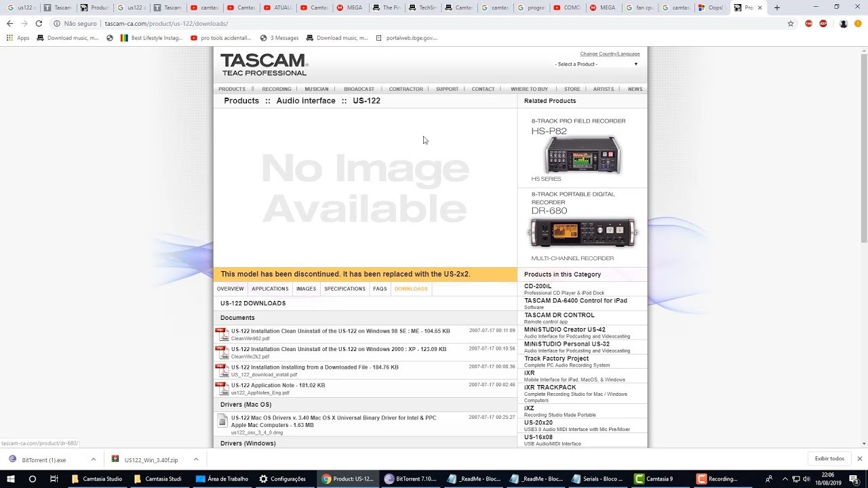Viewport: 868px width, 488px height.
Task: Open Task View on the taskbar
Action: coord(54,479)
